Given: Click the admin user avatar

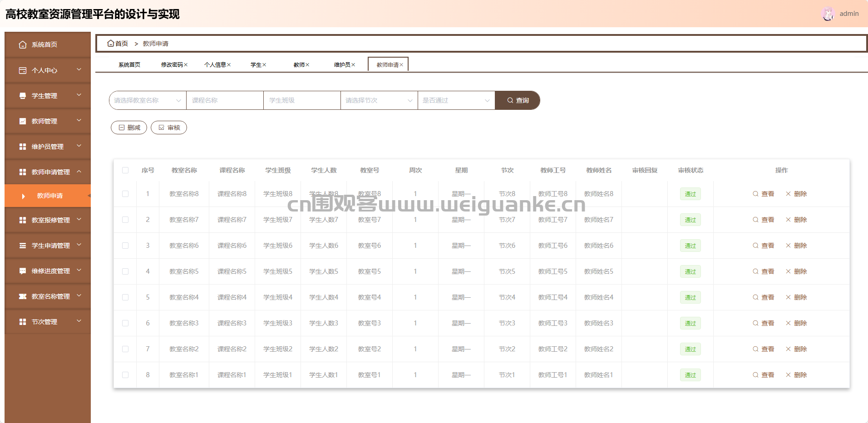Looking at the screenshot, I should 828,14.
